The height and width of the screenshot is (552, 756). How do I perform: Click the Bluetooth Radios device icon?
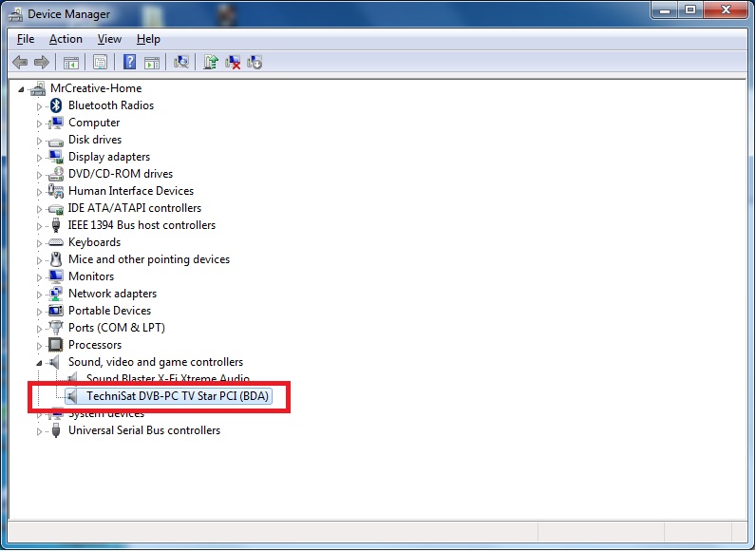56,105
